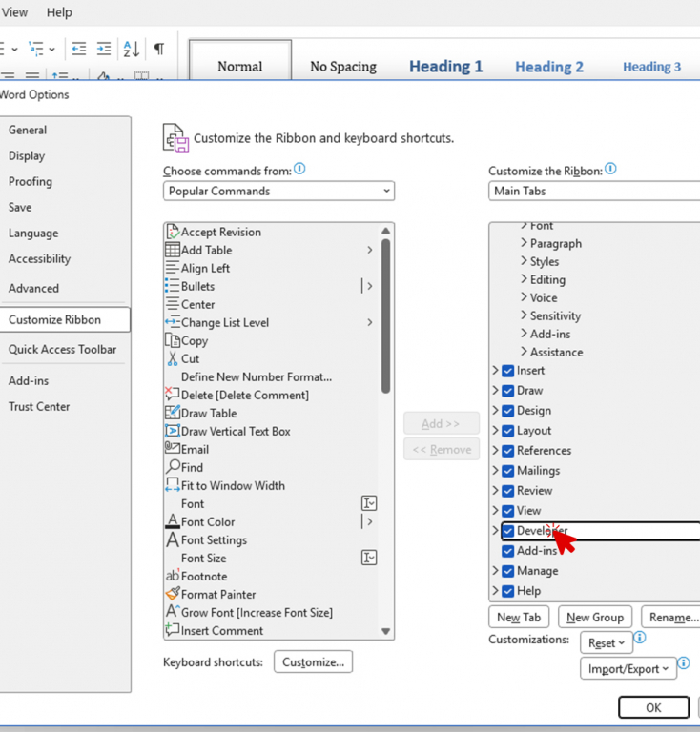Select the Format Painter brush icon
700x732 pixels.
173,594
